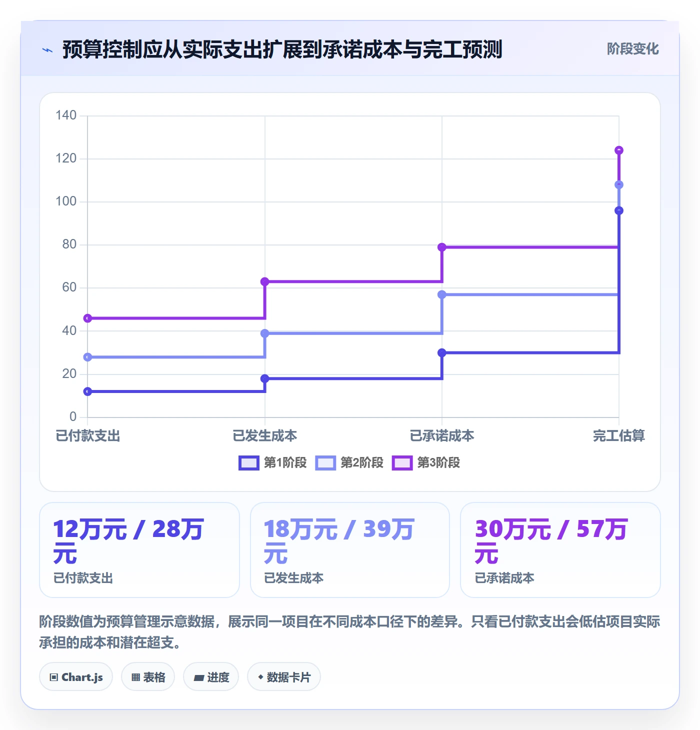Click the 第1阶段 data point at 已承诺成本
This screenshot has width=700, height=730.
tap(442, 352)
